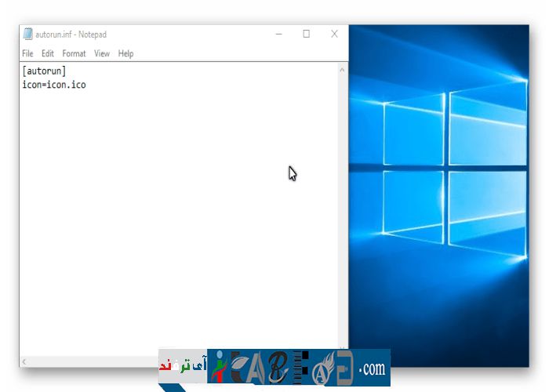This screenshot has width=549, height=392.
Task: Click the vertical scrollbar track
Action: (342, 212)
